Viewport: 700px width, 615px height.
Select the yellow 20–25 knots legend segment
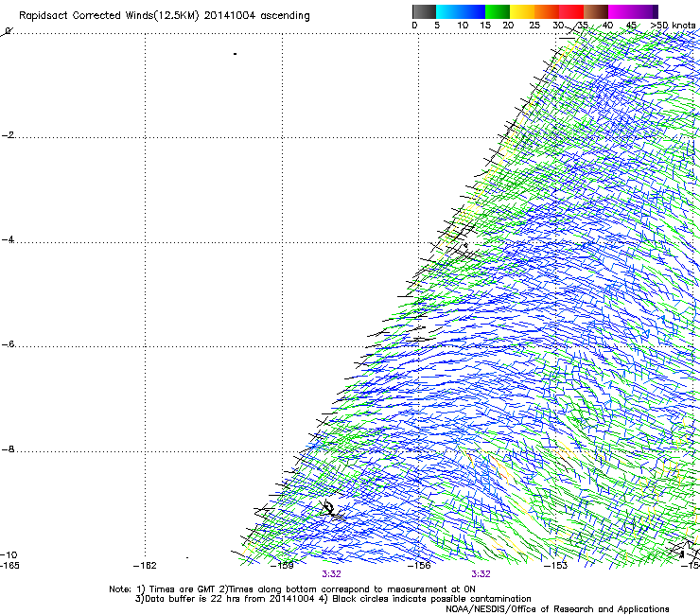click(522, 11)
